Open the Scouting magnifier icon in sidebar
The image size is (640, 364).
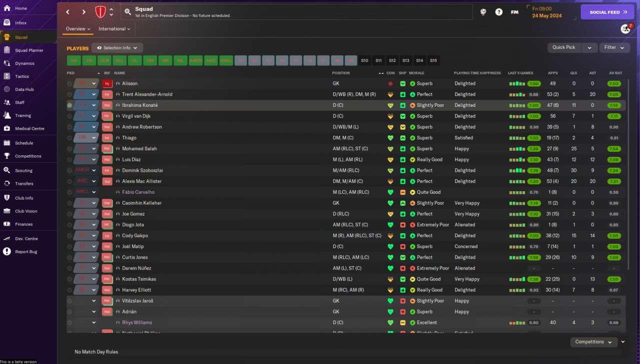point(7,170)
